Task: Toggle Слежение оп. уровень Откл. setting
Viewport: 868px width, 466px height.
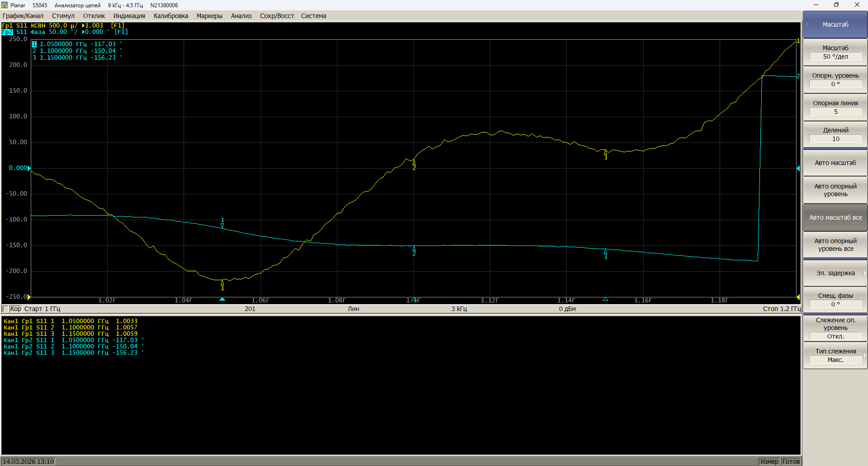Action: pos(835,336)
